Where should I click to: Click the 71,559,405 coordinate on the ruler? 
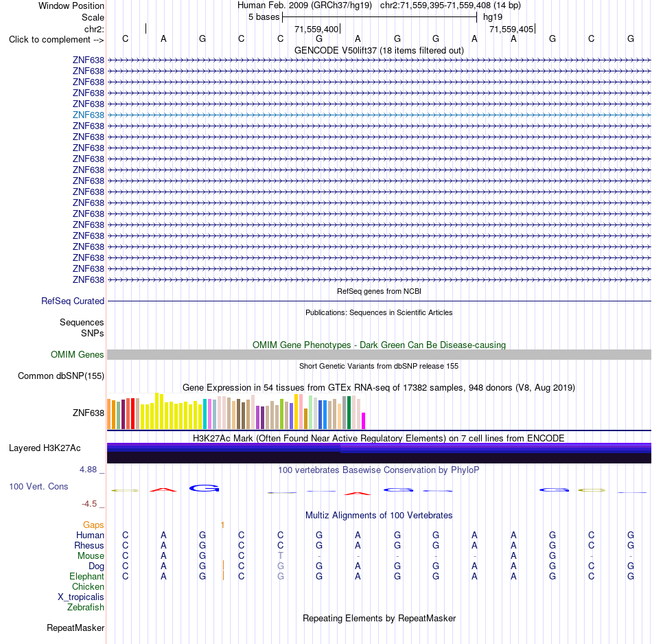point(511,29)
